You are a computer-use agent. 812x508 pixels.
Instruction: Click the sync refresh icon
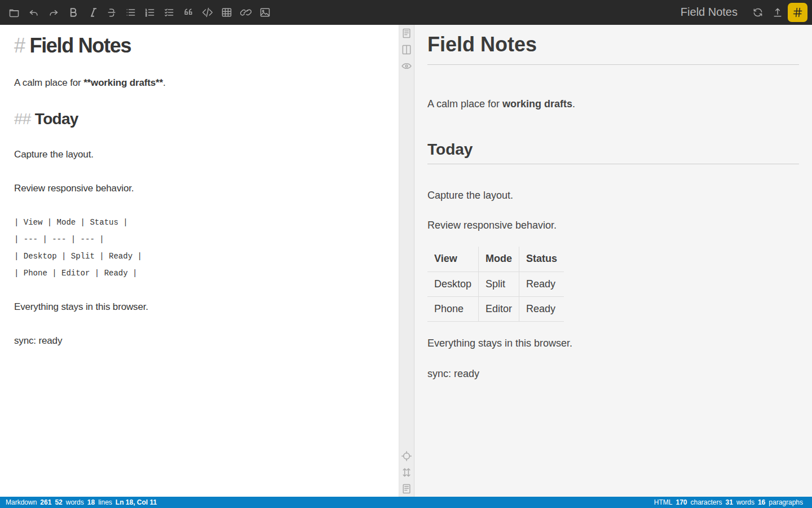(758, 12)
